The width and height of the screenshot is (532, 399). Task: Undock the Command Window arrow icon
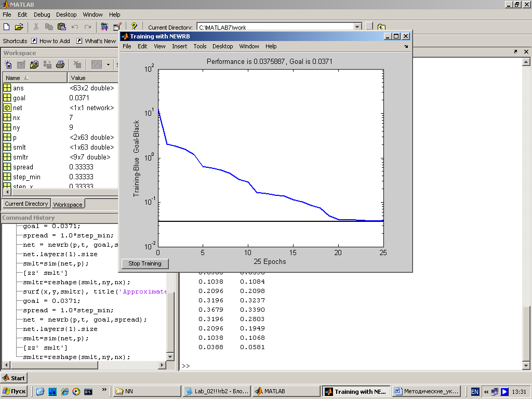point(515,51)
